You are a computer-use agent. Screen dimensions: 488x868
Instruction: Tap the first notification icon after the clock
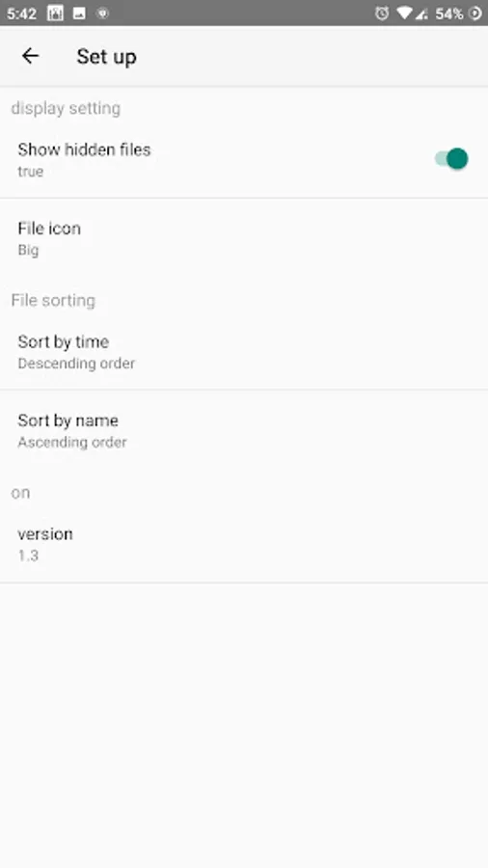click(55, 14)
